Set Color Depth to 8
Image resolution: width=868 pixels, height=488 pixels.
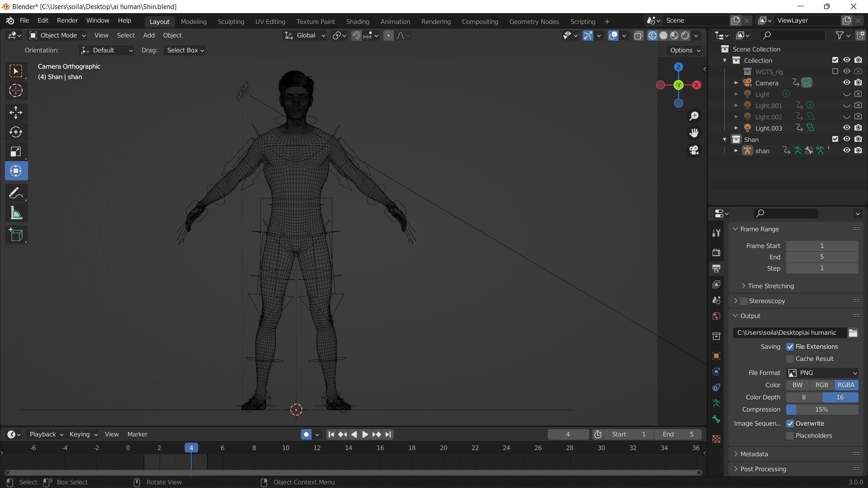[804, 397]
